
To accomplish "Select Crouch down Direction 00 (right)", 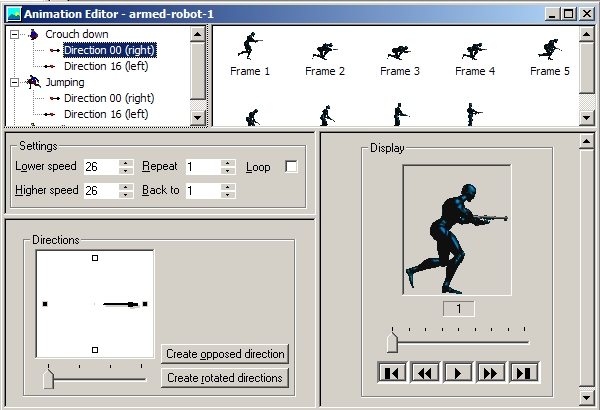I will pos(109,50).
